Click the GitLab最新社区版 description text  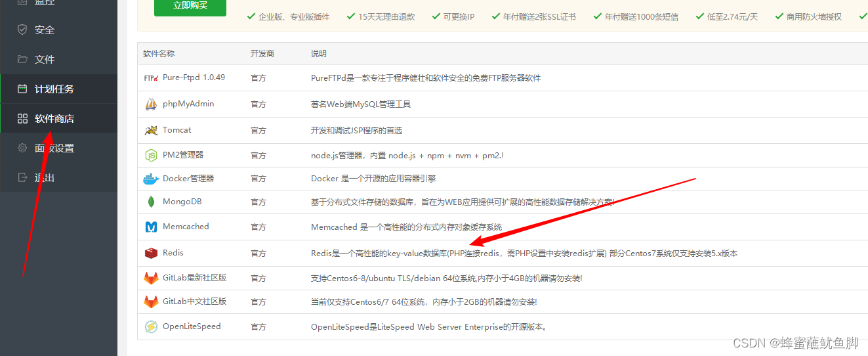pos(447,278)
